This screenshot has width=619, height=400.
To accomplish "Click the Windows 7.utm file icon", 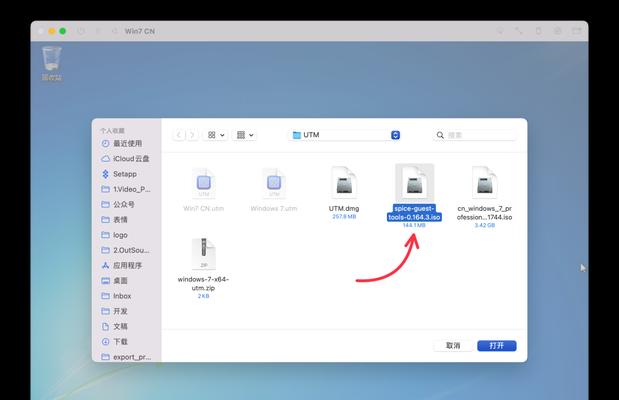I will pyautogui.click(x=274, y=184).
